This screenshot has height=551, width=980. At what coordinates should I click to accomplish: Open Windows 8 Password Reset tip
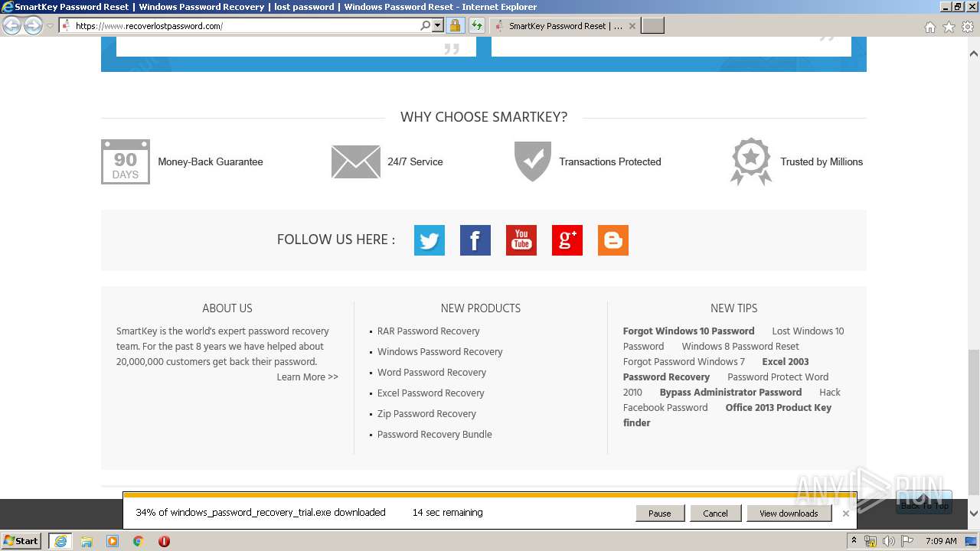click(x=740, y=347)
